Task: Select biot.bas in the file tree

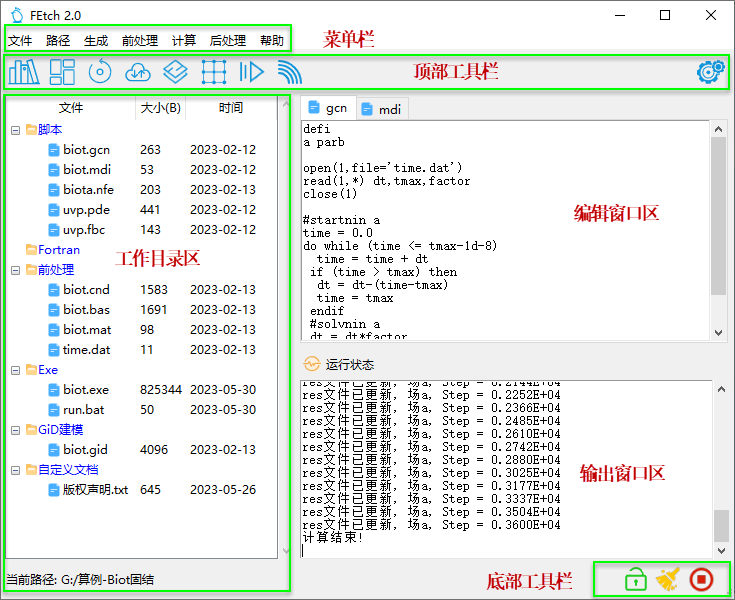Action: (x=86, y=310)
